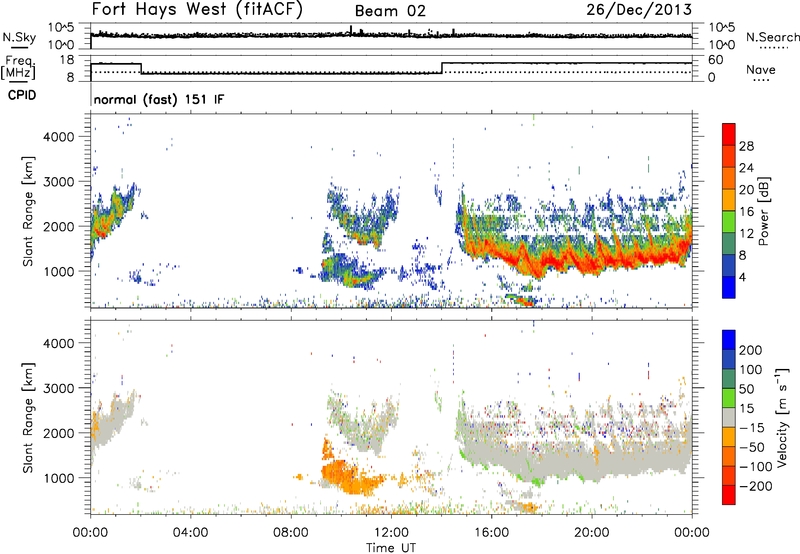Click the red bottom of velocity color bar
This screenshot has height=554, width=800.
(x=729, y=495)
